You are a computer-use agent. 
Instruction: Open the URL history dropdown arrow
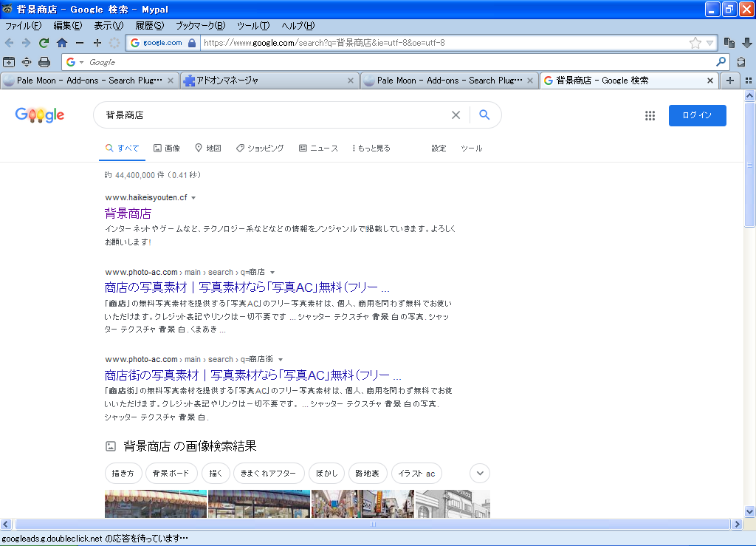pyautogui.click(x=709, y=43)
